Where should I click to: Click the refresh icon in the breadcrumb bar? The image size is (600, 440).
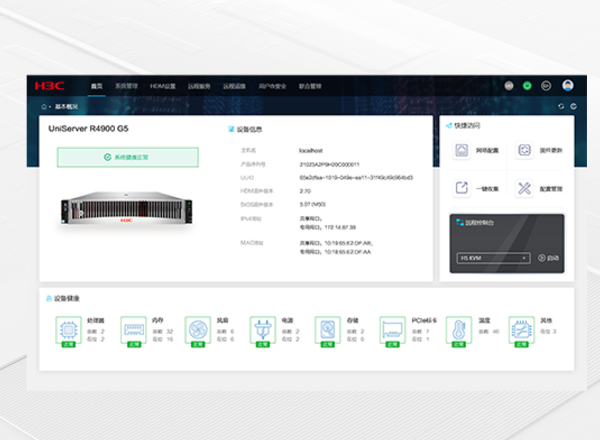(x=561, y=106)
